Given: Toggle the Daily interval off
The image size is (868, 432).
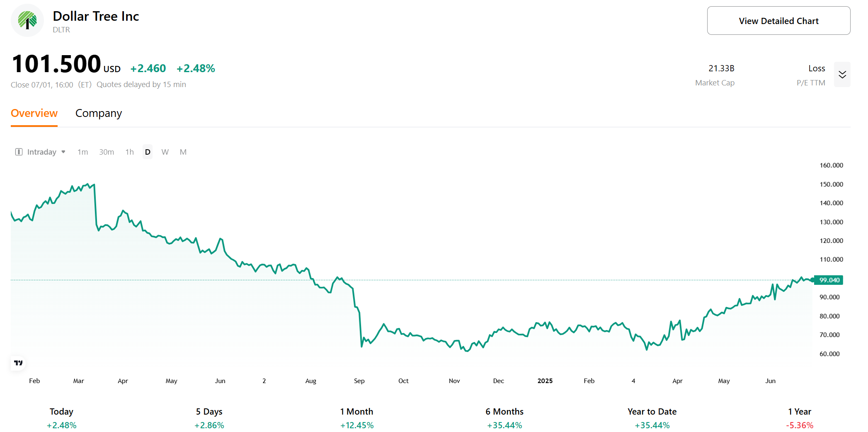Looking at the screenshot, I should pyautogui.click(x=147, y=152).
